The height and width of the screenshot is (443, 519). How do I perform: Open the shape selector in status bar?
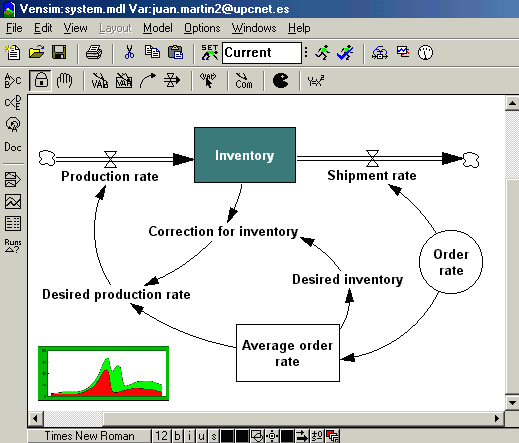tap(257, 436)
